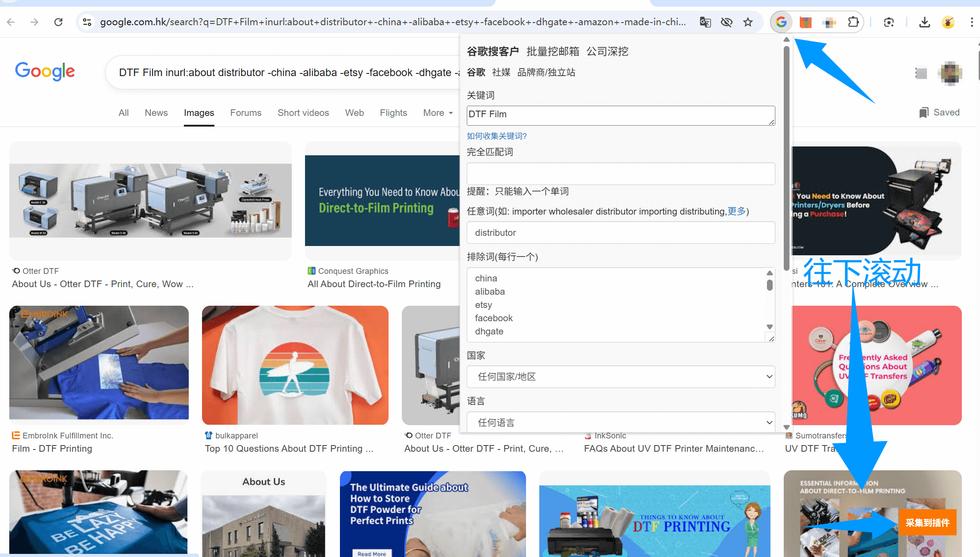The image size is (980, 557).
Task: Click the 关键词 field containing DTF Film
Action: pos(621,115)
